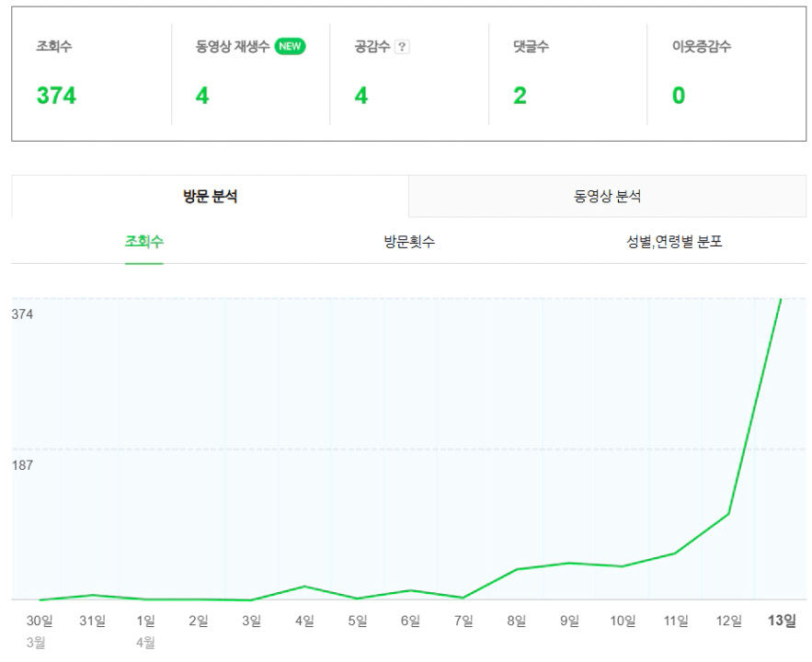Image resolution: width=812 pixels, height=662 pixels.
Task: Click the 1일 April date label
Action: [x=145, y=622]
